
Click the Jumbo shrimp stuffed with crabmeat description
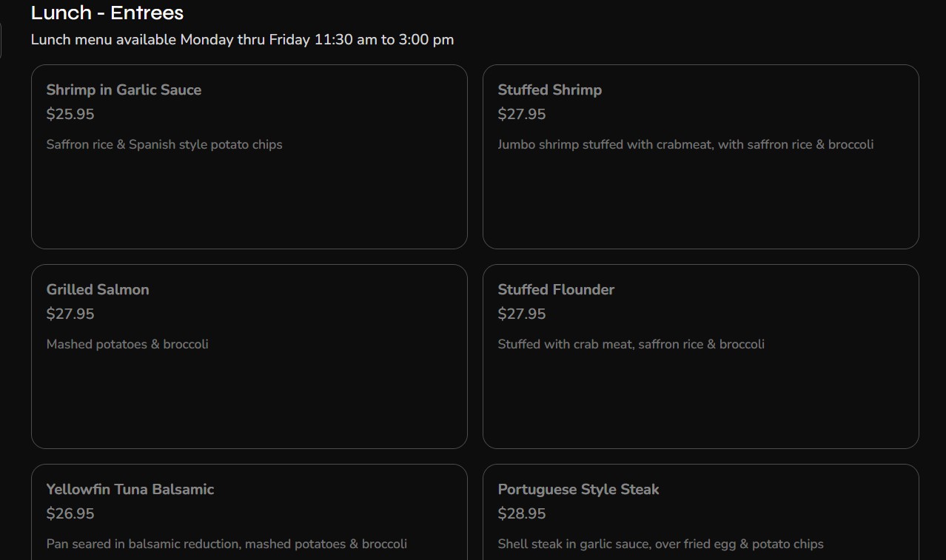(685, 144)
